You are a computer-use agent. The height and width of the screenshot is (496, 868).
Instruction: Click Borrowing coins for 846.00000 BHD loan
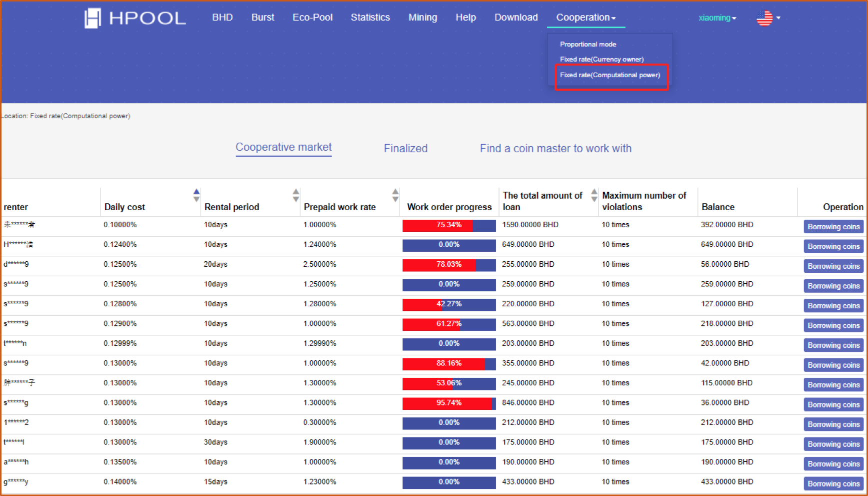[x=833, y=404]
